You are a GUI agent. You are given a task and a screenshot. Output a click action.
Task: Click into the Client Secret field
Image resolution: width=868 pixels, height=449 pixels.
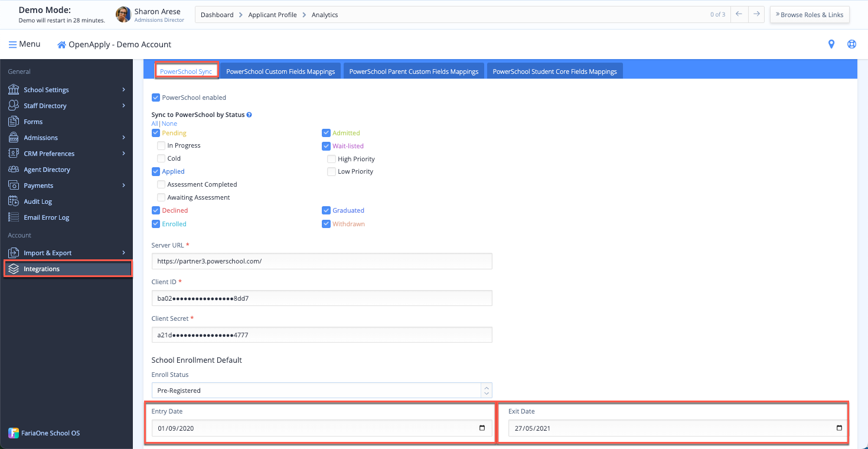point(322,335)
